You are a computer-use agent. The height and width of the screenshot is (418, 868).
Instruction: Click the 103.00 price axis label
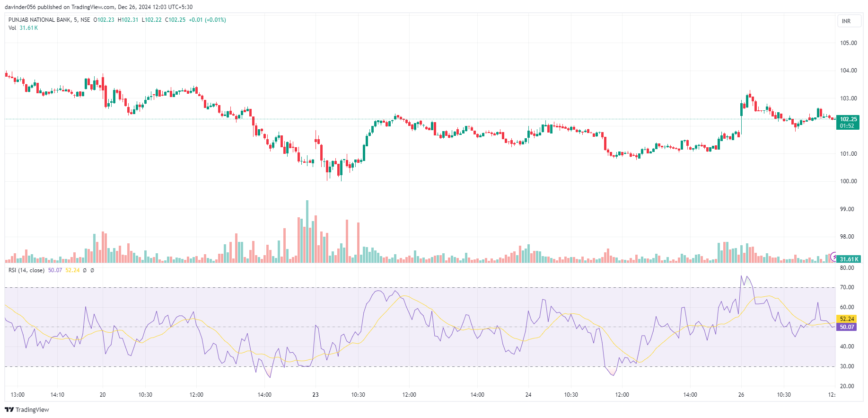tap(848, 98)
